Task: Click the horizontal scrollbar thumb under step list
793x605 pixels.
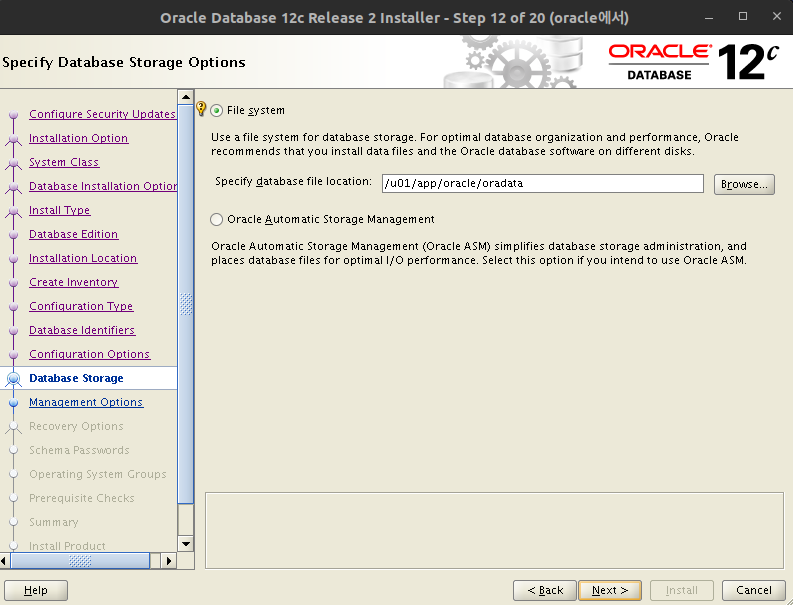Action: tap(80, 560)
